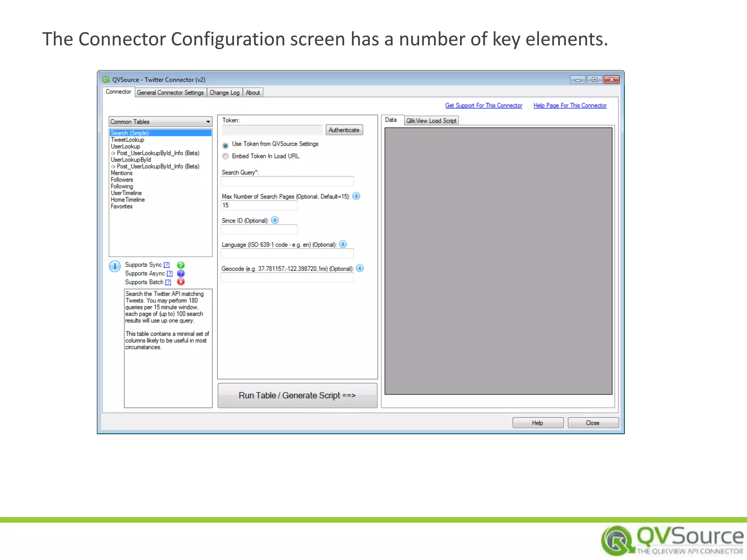
Task: Click the red cross icon beside Supports Batch
Action: [181, 282]
